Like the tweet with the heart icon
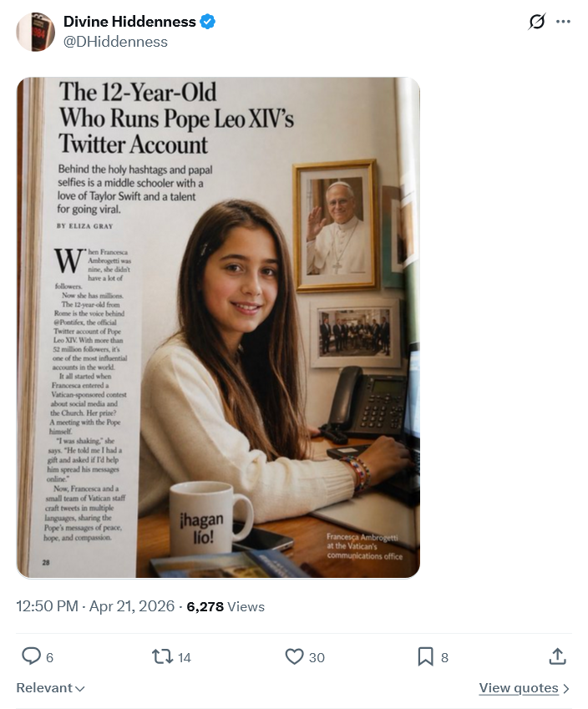 point(294,657)
